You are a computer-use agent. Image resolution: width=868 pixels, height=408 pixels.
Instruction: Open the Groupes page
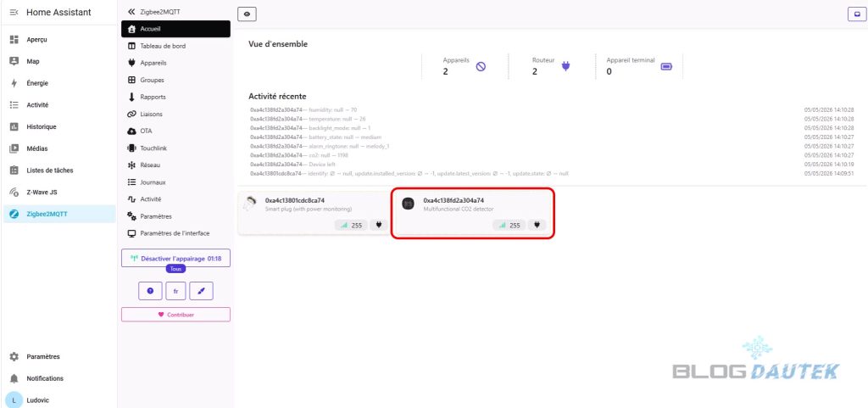pyautogui.click(x=175, y=80)
